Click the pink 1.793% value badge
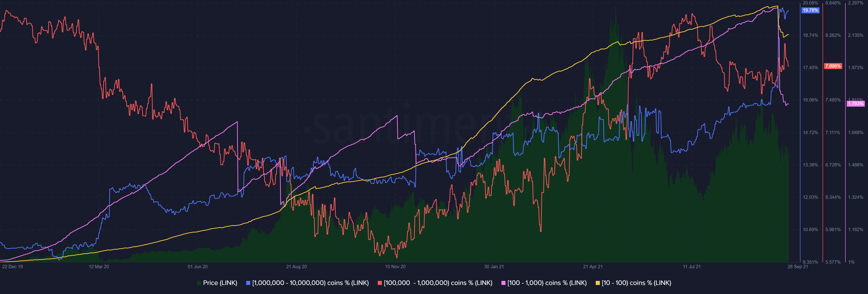Screen dimensions: 868x294 [856, 104]
